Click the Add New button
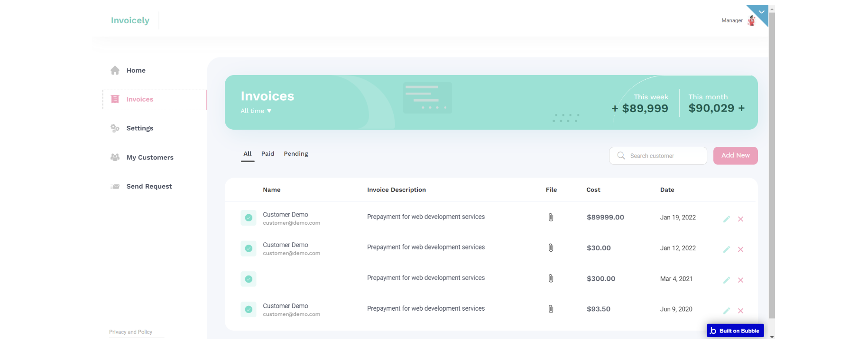The height and width of the screenshot is (342, 868). pyautogui.click(x=735, y=156)
